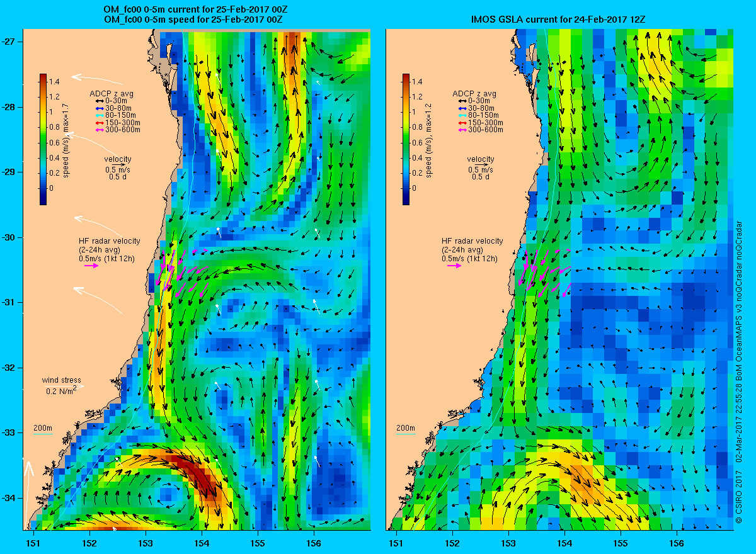Click '152' longitude label under right map
This screenshot has height=554, width=756.
point(452,543)
